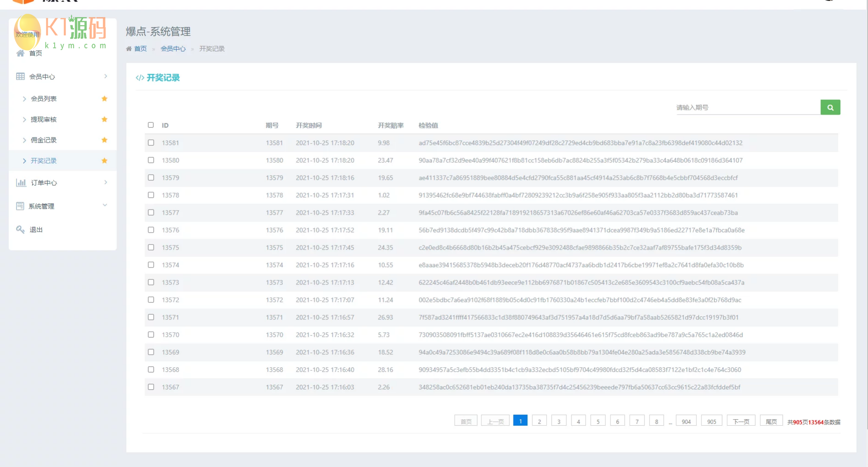
Task: Click the 尾页 pagination button
Action: click(x=771, y=421)
